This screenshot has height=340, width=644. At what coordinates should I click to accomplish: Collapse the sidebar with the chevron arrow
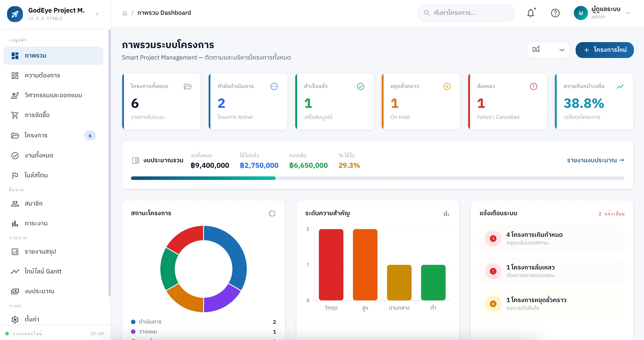point(97,14)
